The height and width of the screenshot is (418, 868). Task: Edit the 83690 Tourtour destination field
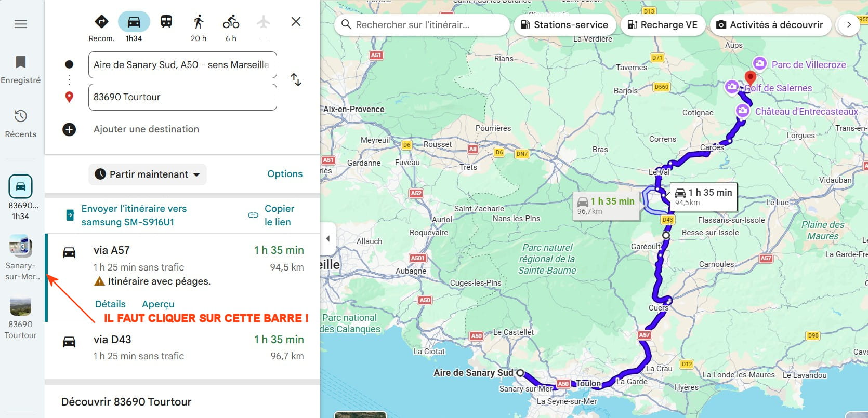[x=182, y=97]
